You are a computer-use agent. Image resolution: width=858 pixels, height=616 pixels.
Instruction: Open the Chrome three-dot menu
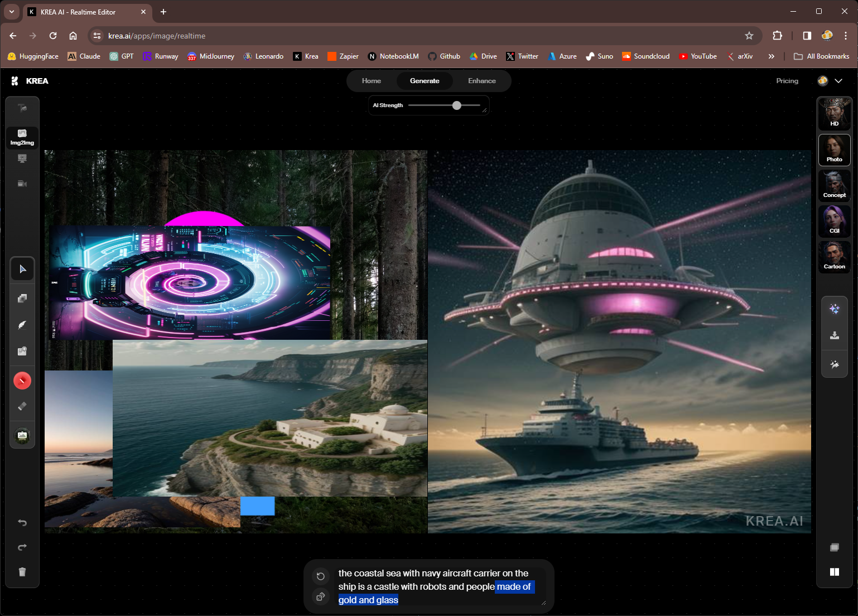tap(846, 36)
